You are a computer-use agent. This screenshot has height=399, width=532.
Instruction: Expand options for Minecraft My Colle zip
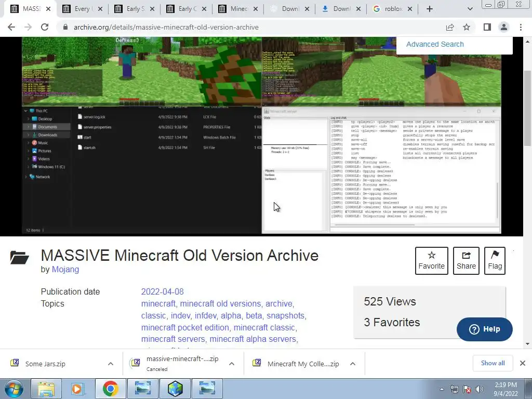point(353,364)
